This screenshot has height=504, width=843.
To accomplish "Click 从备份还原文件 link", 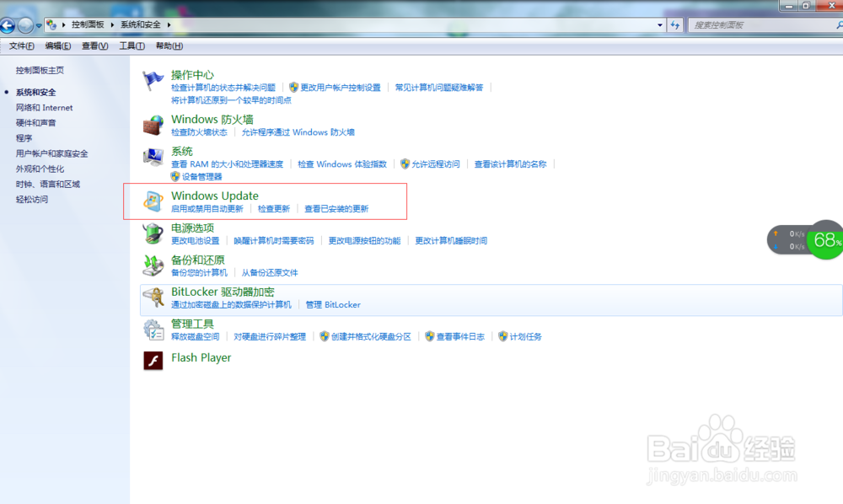I will click(270, 272).
